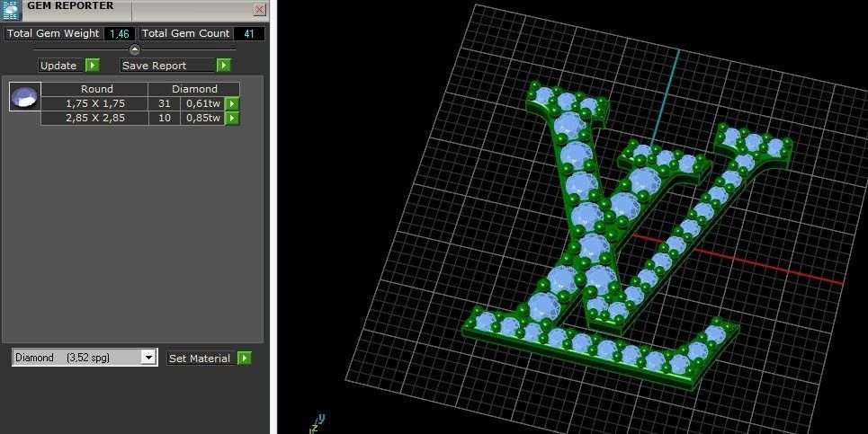Screen dimensions: 868x434
Task: Select the round diamond gem thumbnail
Action: pyautogui.click(x=25, y=97)
